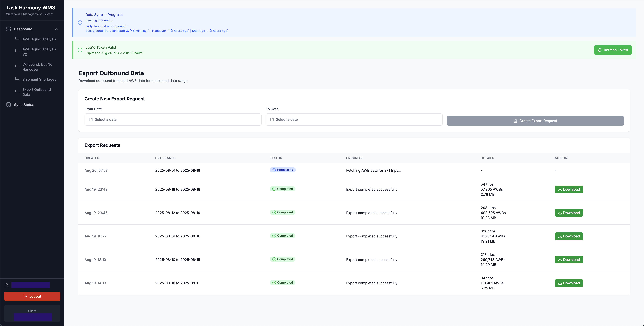Click the user profile icon above Logout

[x=7, y=285]
